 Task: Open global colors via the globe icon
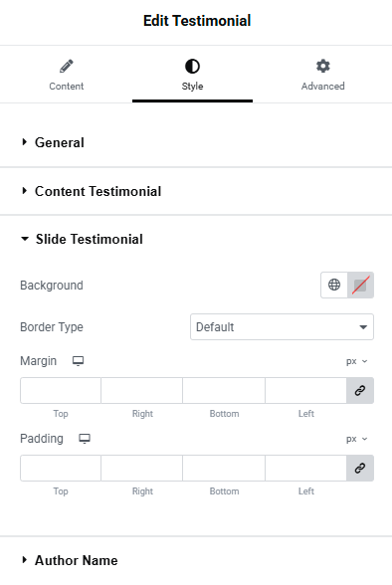tap(334, 285)
